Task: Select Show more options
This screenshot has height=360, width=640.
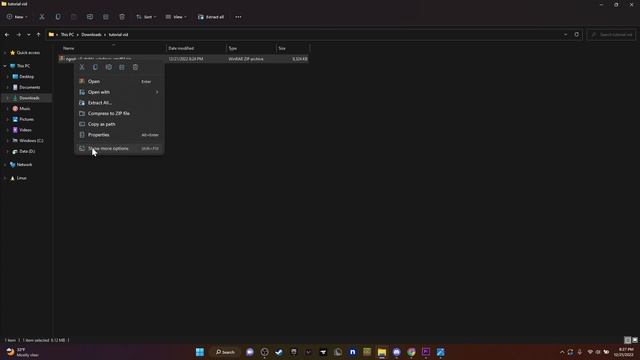Action: pyautogui.click(x=119, y=149)
